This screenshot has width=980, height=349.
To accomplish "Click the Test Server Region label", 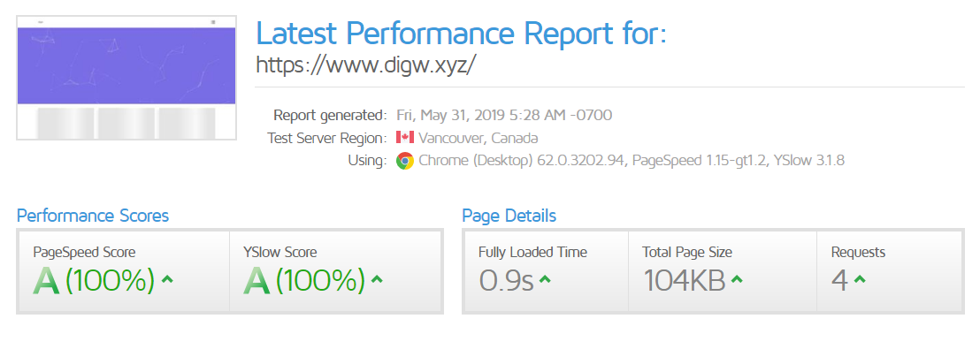I will 327,137.
